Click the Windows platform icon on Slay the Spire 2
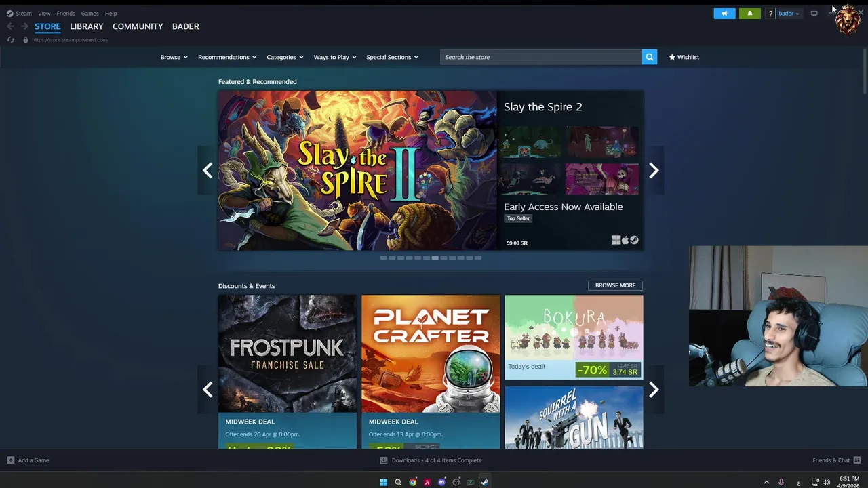This screenshot has height=488, width=868. click(616, 240)
